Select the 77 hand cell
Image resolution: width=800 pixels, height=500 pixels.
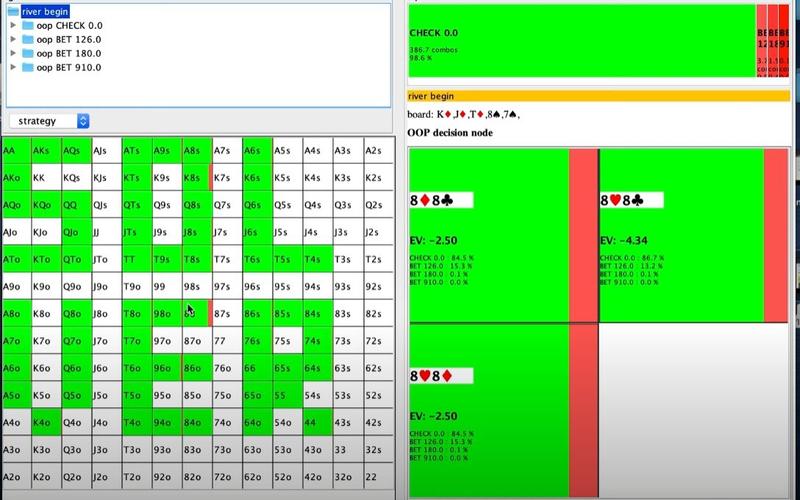[227, 341]
